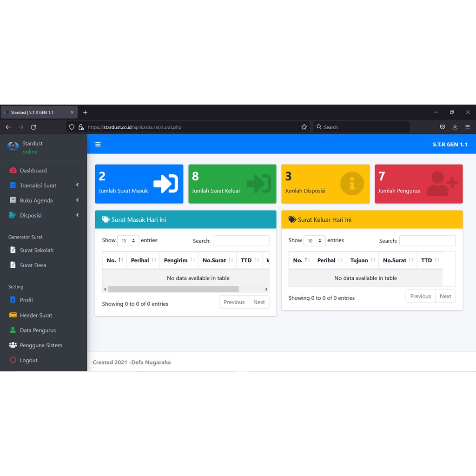Click the Surat Desa document icon
The image size is (476, 476).
tap(13, 265)
